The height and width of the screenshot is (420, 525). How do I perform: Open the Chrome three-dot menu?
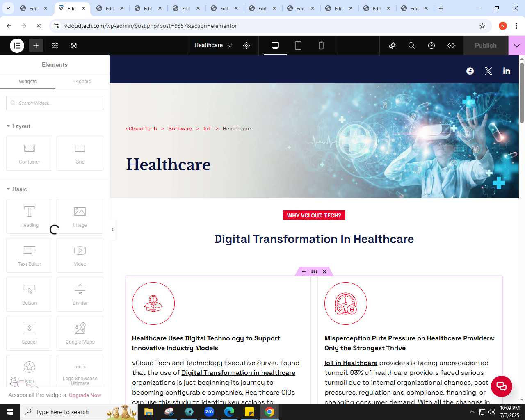[516, 26]
